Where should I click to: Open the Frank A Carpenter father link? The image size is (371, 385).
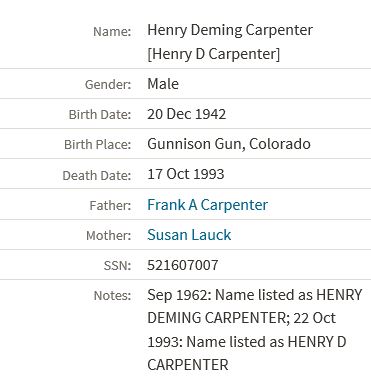click(207, 205)
